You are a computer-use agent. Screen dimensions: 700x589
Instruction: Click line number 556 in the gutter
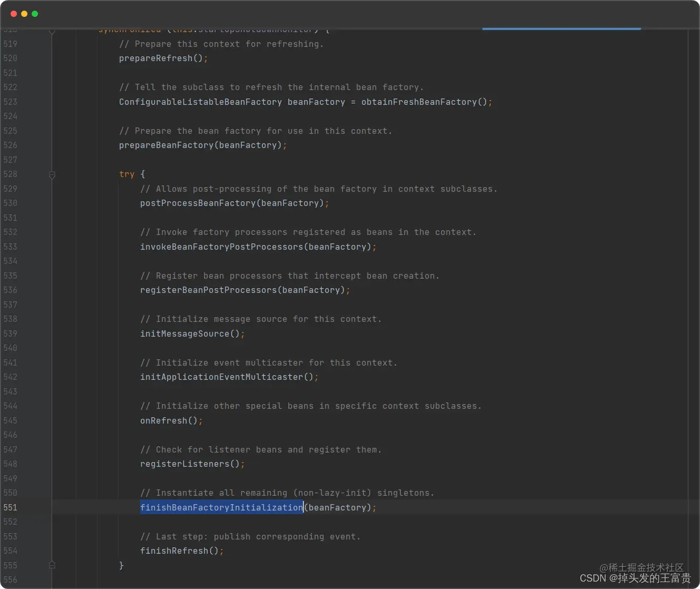pyautogui.click(x=11, y=580)
